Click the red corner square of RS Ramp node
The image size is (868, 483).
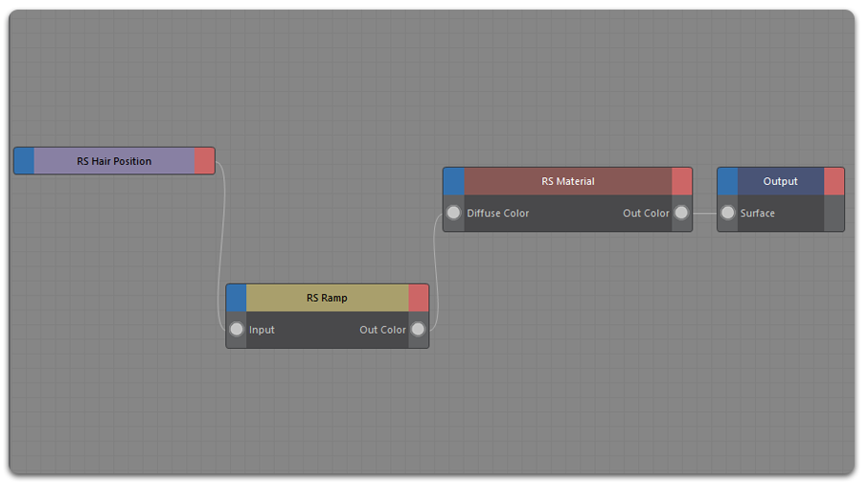[419, 298]
